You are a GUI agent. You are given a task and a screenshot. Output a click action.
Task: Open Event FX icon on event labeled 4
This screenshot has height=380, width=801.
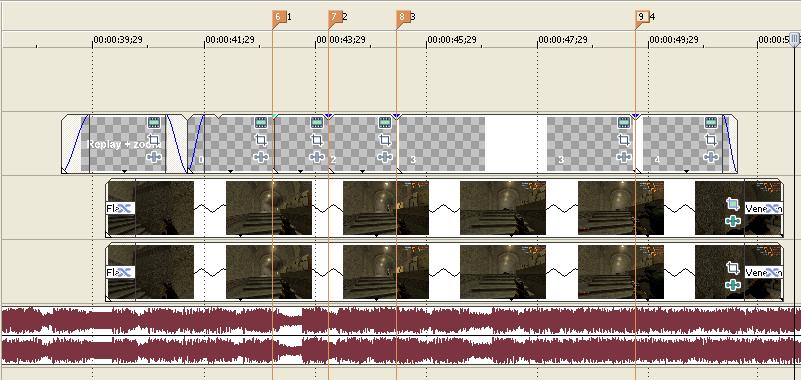(x=711, y=157)
